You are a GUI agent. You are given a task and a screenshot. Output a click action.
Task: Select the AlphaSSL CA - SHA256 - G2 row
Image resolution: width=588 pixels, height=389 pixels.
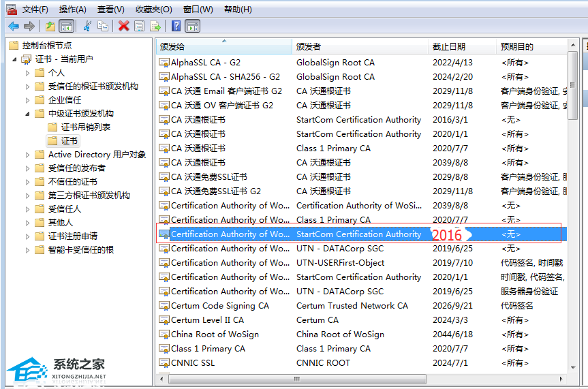coord(362,77)
